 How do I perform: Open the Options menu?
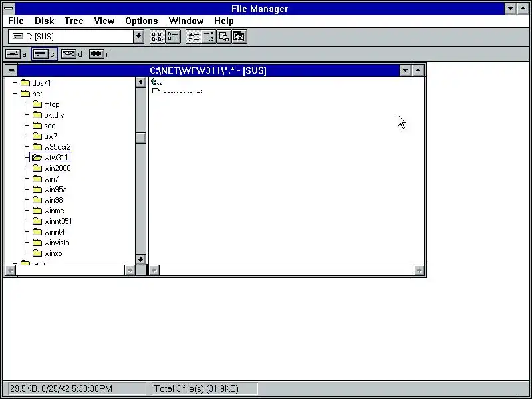pyautogui.click(x=141, y=21)
